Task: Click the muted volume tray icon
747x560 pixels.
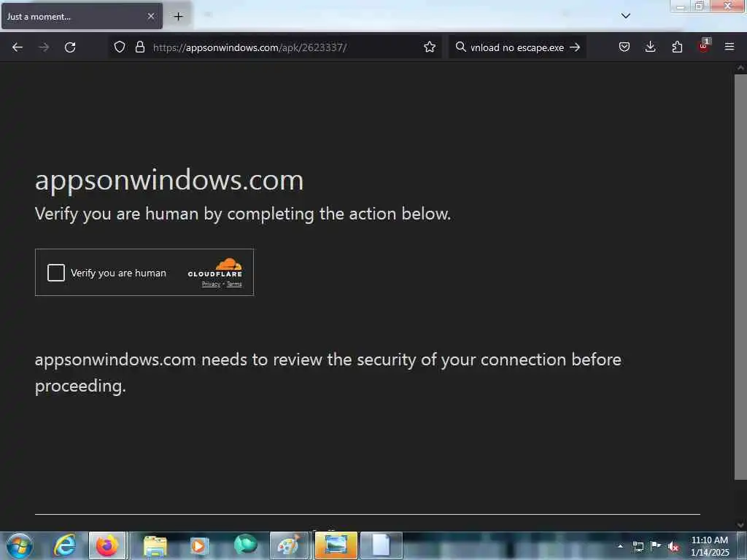Action: 673,547
